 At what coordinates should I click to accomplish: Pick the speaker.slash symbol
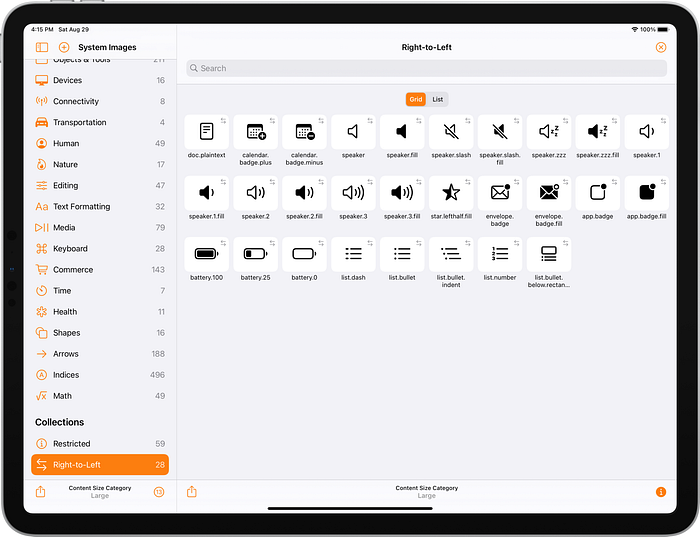tap(451, 132)
